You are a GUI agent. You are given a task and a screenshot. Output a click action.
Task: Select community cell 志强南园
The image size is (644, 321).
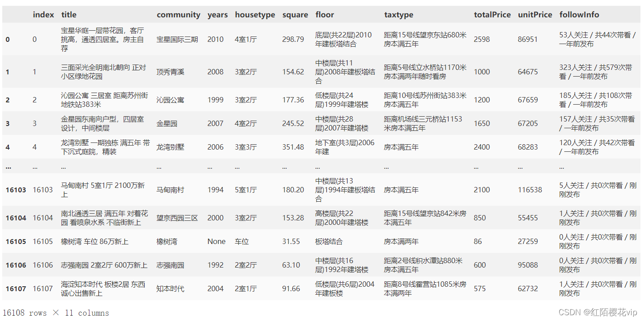(170, 265)
